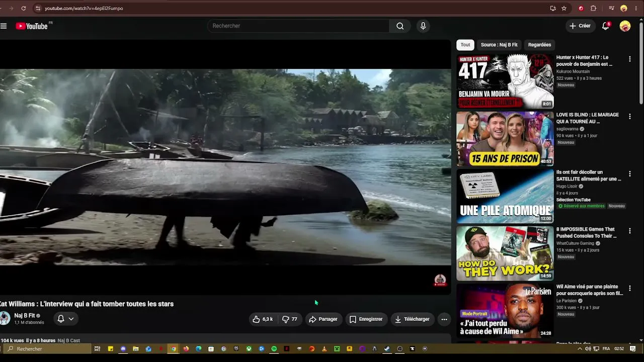Open File Explorer from the taskbar

pyautogui.click(x=136, y=348)
